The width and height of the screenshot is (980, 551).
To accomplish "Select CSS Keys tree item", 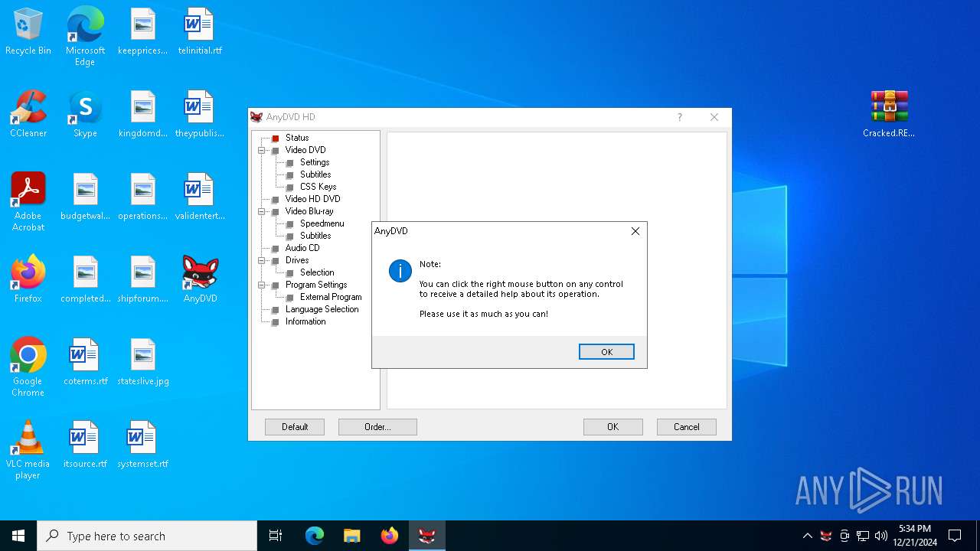I will (x=318, y=187).
